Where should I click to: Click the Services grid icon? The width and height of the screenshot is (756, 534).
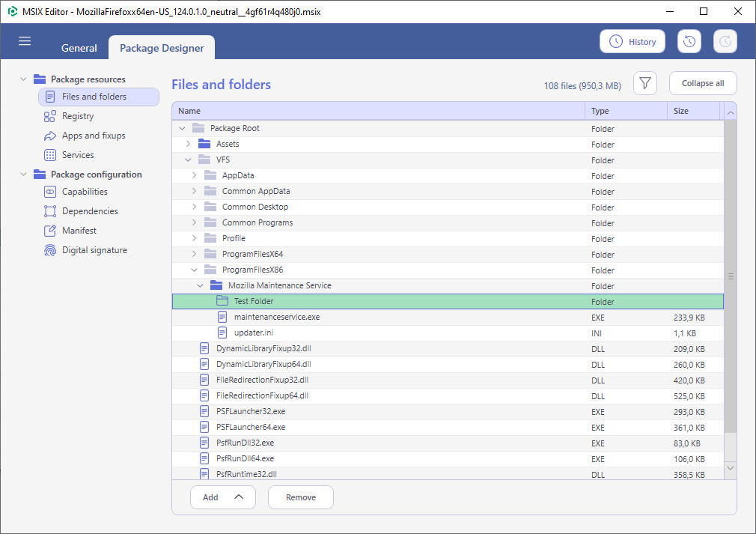[49, 155]
